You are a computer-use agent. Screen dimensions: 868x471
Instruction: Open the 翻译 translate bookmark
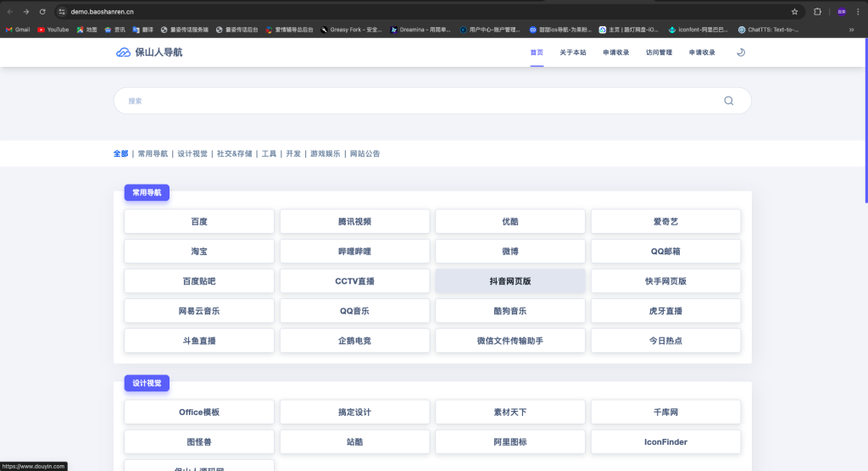[142, 30]
